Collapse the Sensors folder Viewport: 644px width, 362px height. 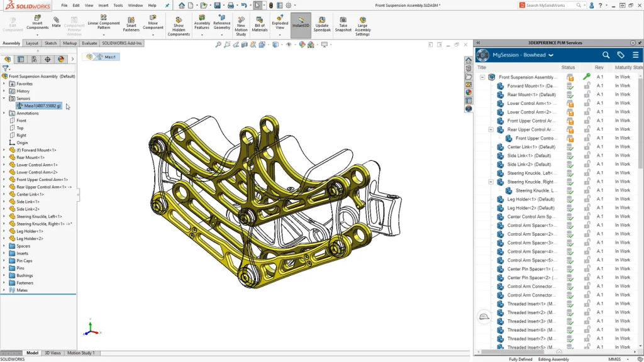tap(4, 98)
